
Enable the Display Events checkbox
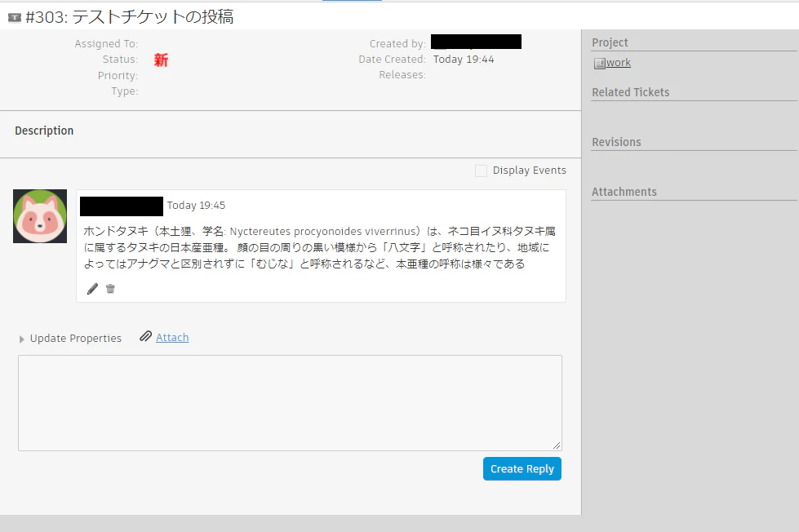[481, 171]
